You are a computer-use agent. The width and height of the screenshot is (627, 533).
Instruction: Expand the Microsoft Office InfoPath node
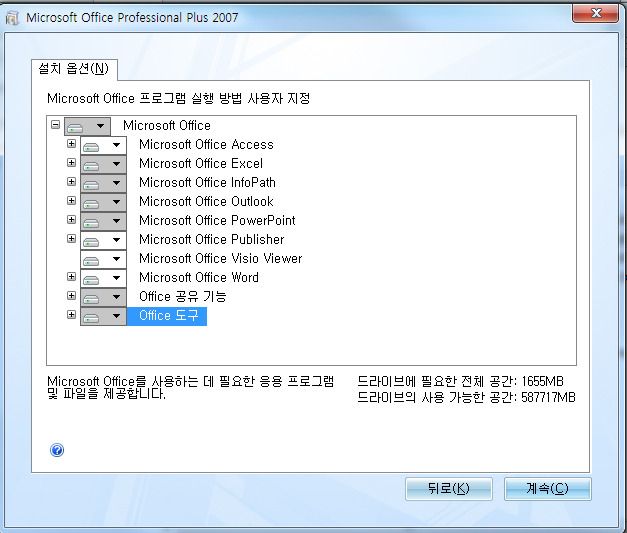pyautogui.click(x=72, y=182)
